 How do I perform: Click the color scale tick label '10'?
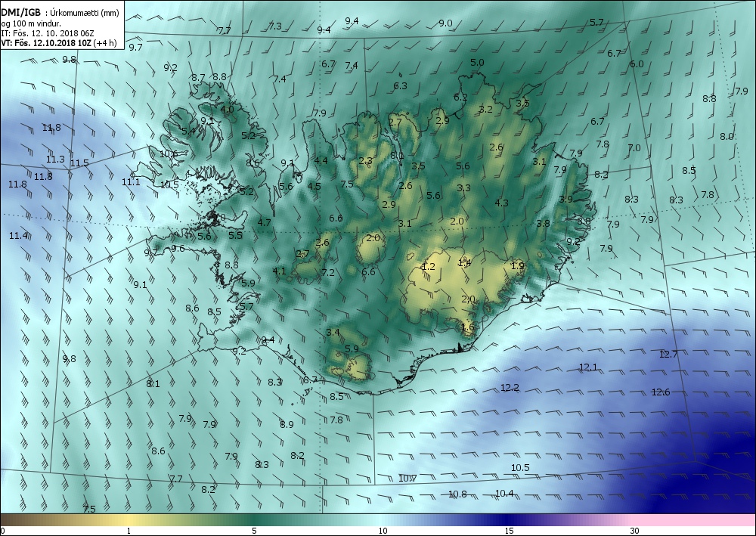coord(383,531)
